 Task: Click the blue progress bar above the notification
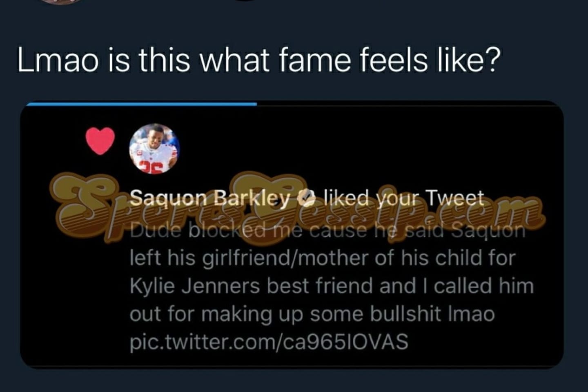(x=141, y=104)
